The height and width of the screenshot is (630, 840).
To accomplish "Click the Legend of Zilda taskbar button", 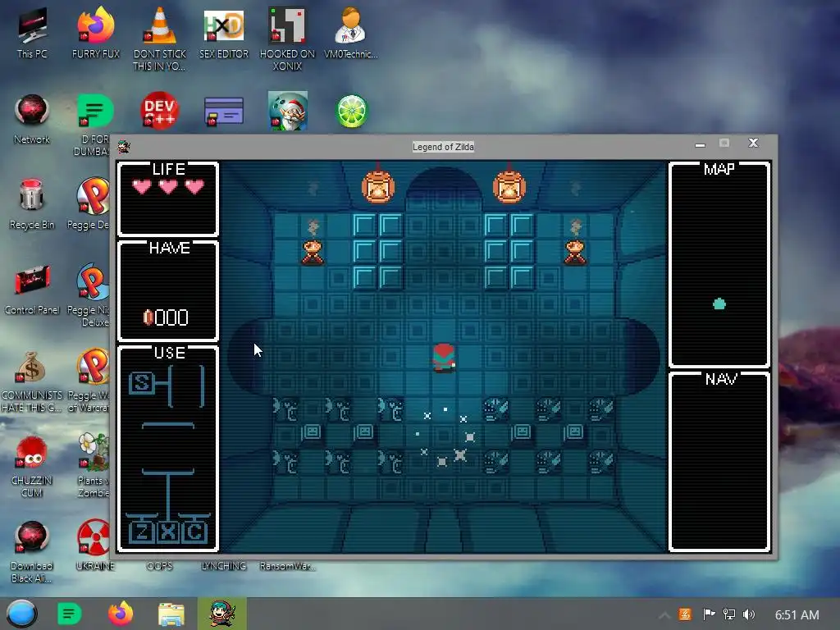I will click(221, 614).
